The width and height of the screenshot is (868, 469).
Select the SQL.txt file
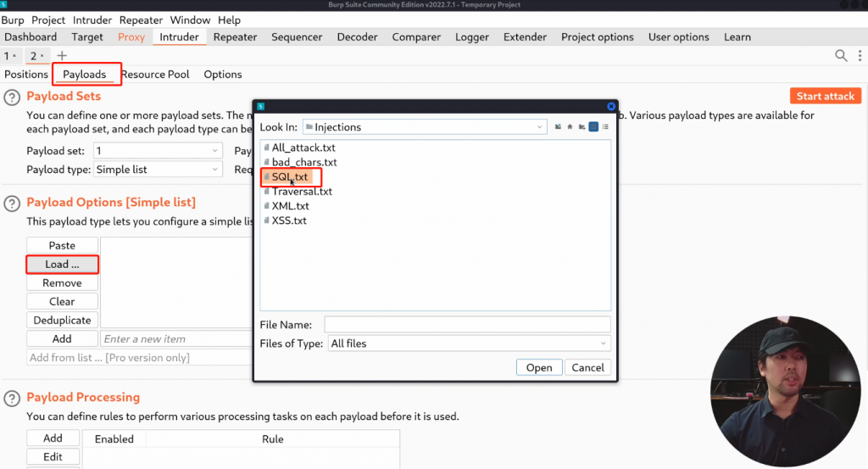pyautogui.click(x=290, y=176)
